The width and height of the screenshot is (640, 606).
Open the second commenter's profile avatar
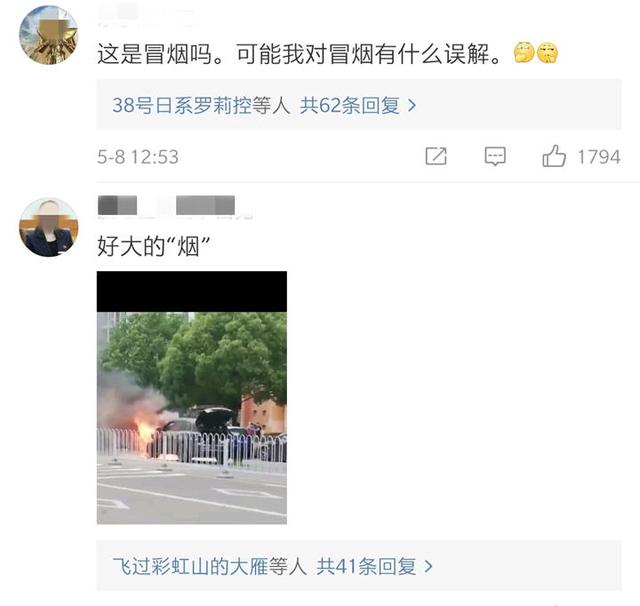coord(49,227)
